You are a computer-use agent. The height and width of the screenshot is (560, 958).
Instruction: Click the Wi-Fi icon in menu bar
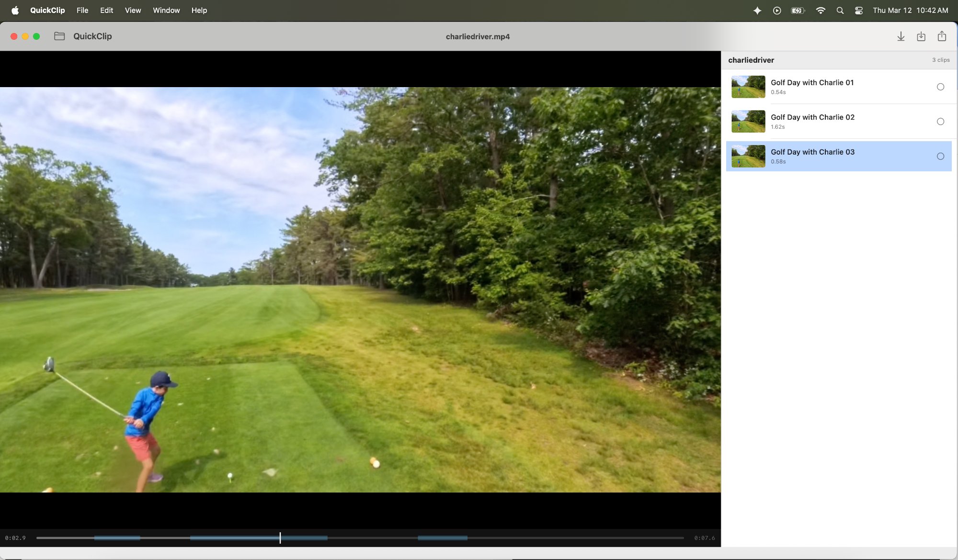coord(821,10)
